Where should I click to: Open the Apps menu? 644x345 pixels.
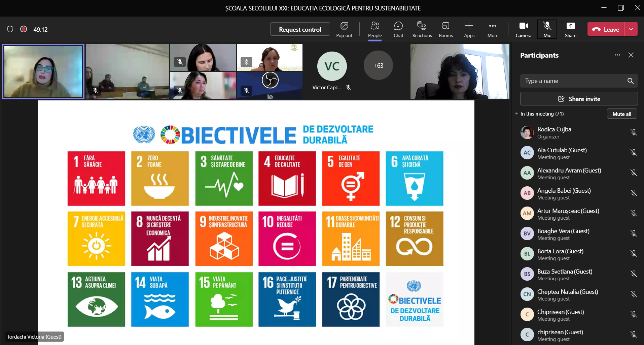[469, 29]
